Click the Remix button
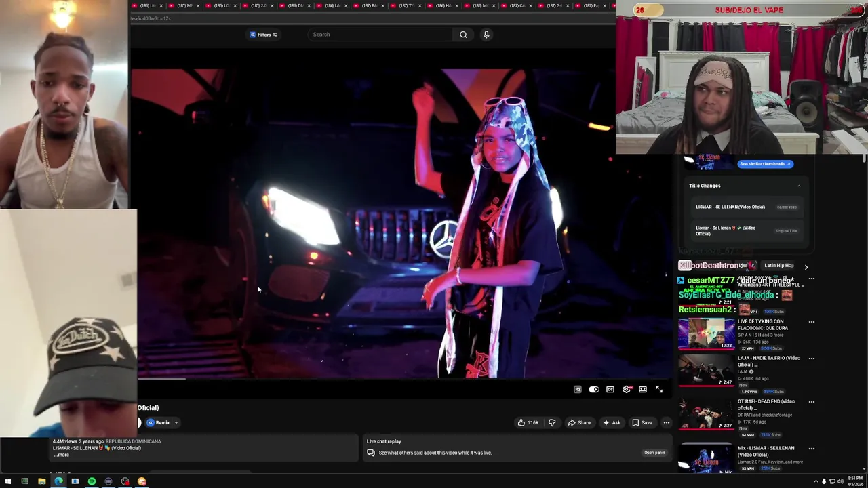Screen dimensions: 868x488 point(158,423)
